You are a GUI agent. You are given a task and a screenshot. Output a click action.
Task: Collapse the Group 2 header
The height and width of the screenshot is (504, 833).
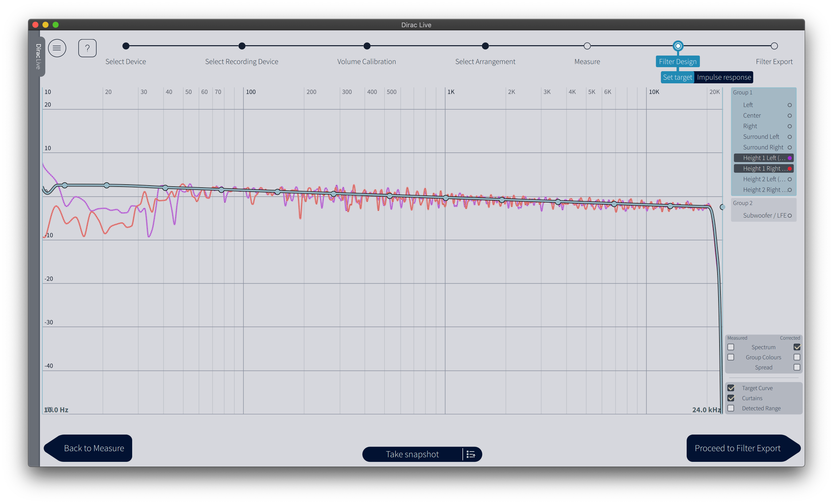[743, 203]
